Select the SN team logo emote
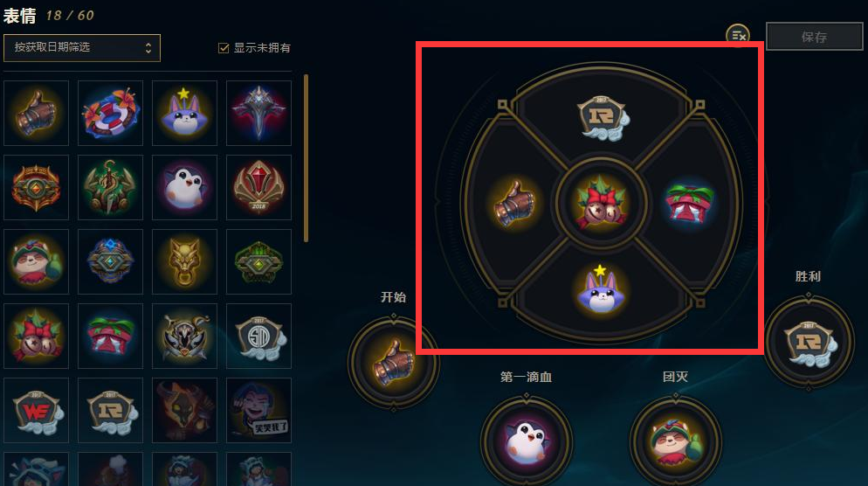 click(x=258, y=336)
